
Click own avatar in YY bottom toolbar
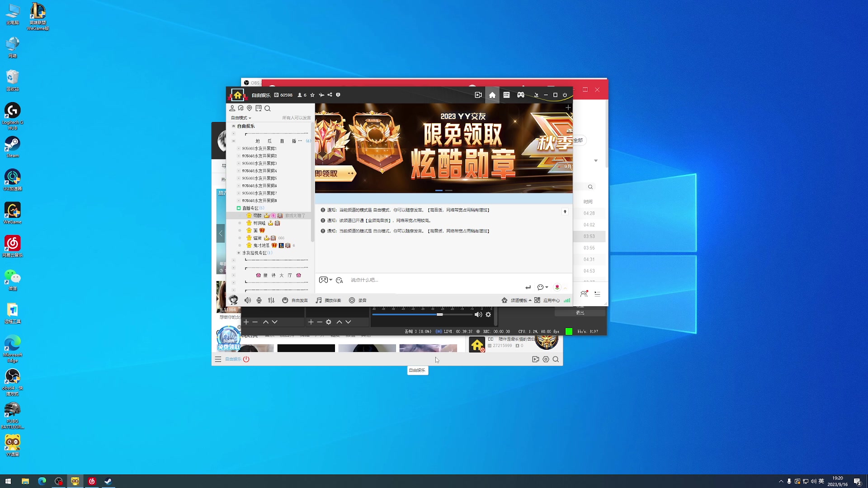point(233,300)
